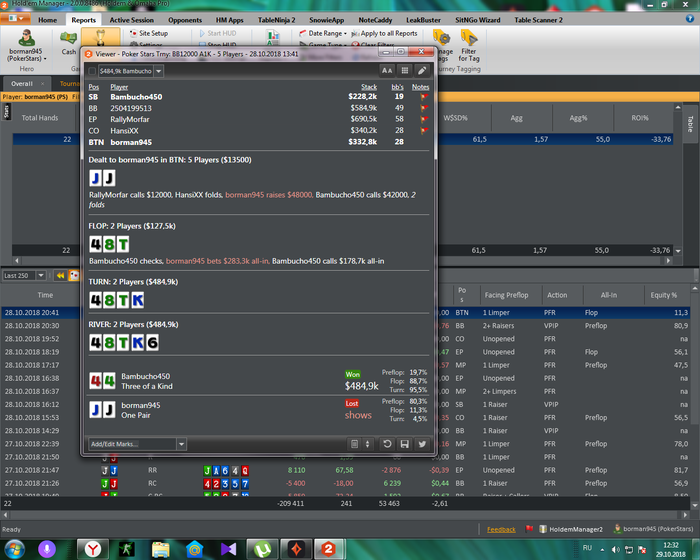Click the volume speaker icon in system tray

(616, 549)
